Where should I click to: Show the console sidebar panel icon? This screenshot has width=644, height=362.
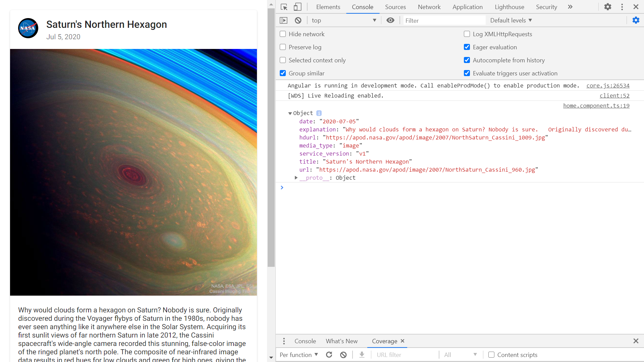pos(284,20)
